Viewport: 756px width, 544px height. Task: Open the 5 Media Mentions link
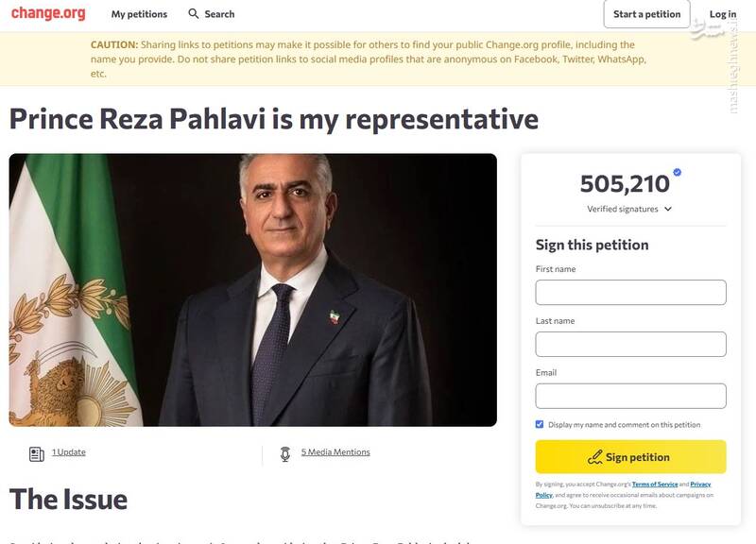(335, 452)
